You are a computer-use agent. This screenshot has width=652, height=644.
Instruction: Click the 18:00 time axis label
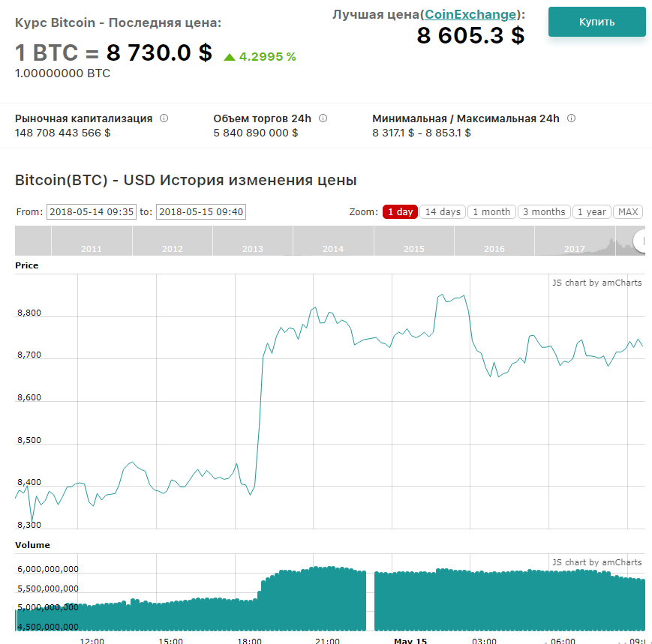click(250, 641)
